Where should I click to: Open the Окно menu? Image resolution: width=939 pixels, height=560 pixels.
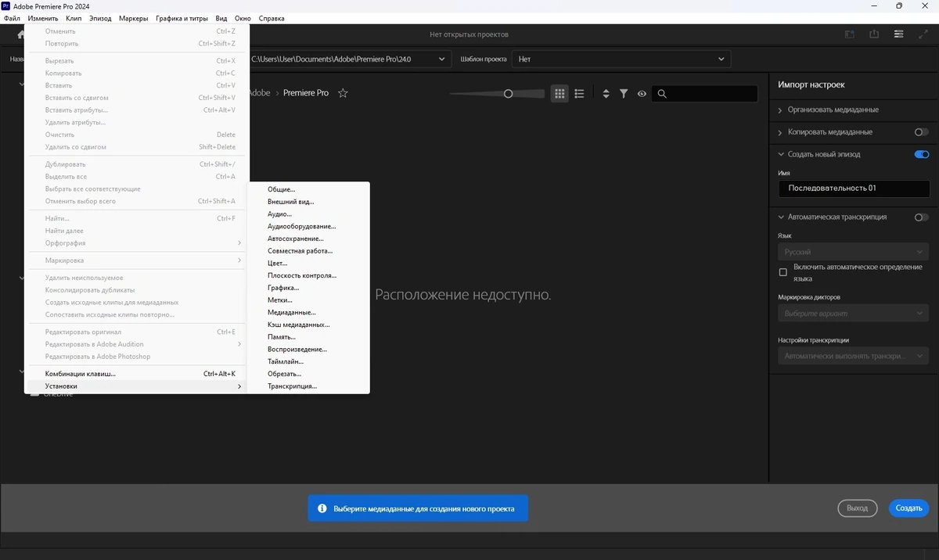pyautogui.click(x=243, y=18)
